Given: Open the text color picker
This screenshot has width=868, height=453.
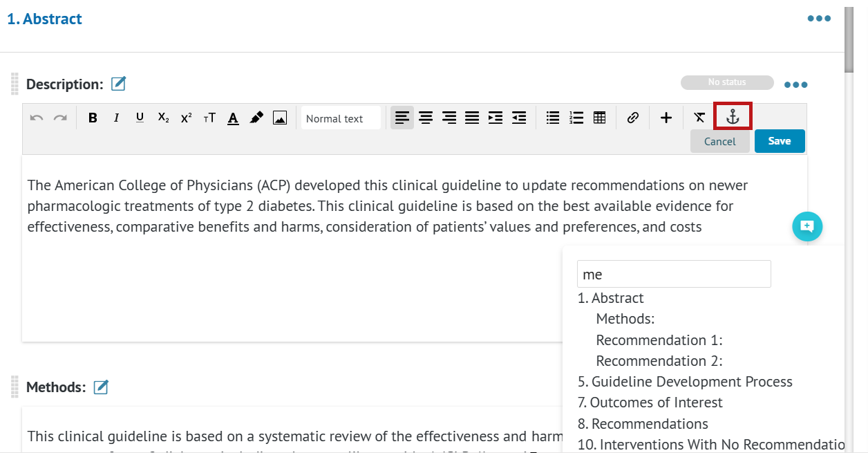Looking at the screenshot, I should (x=233, y=118).
